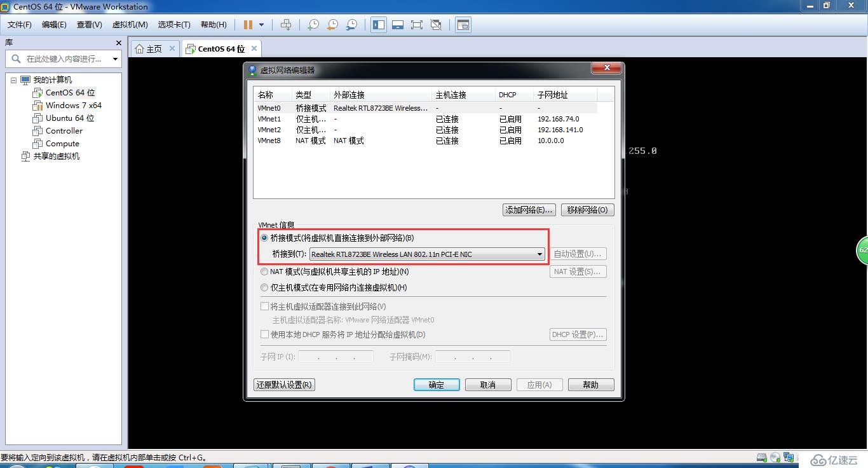Check 使用本地 DHCP 服务 option
This screenshot has height=468, width=868.
tap(265, 334)
